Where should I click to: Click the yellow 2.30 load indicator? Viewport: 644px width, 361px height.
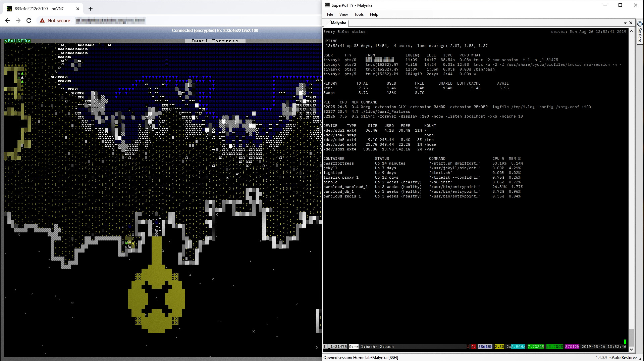(x=499, y=347)
